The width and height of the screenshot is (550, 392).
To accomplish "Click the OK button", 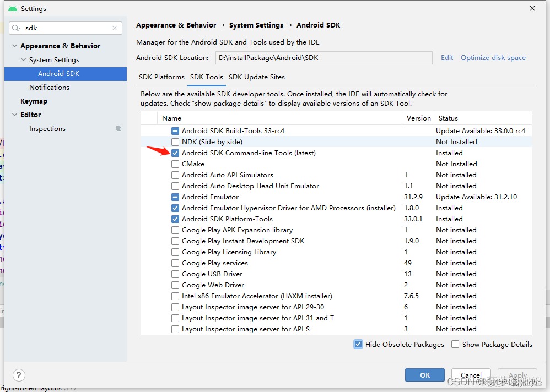I will point(425,375).
